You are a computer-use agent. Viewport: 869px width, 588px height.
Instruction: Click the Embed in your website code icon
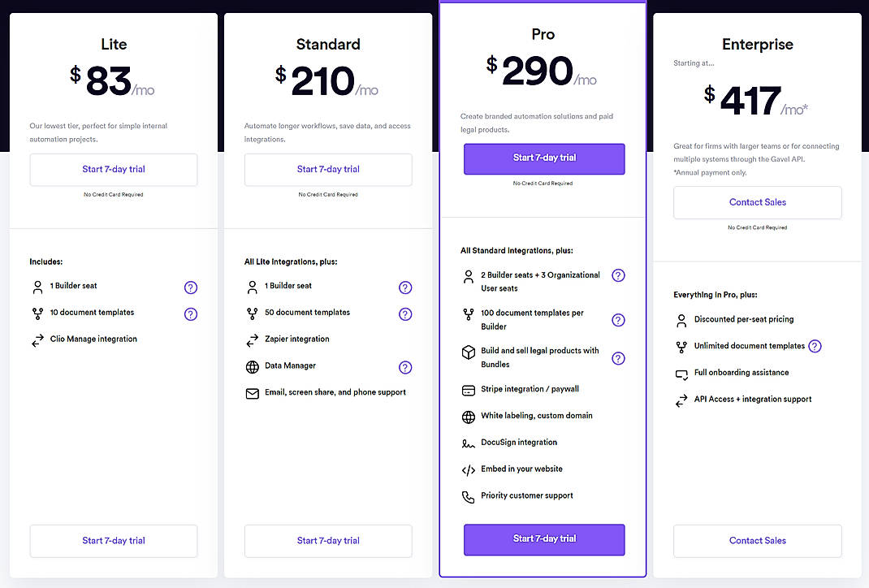coord(468,469)
